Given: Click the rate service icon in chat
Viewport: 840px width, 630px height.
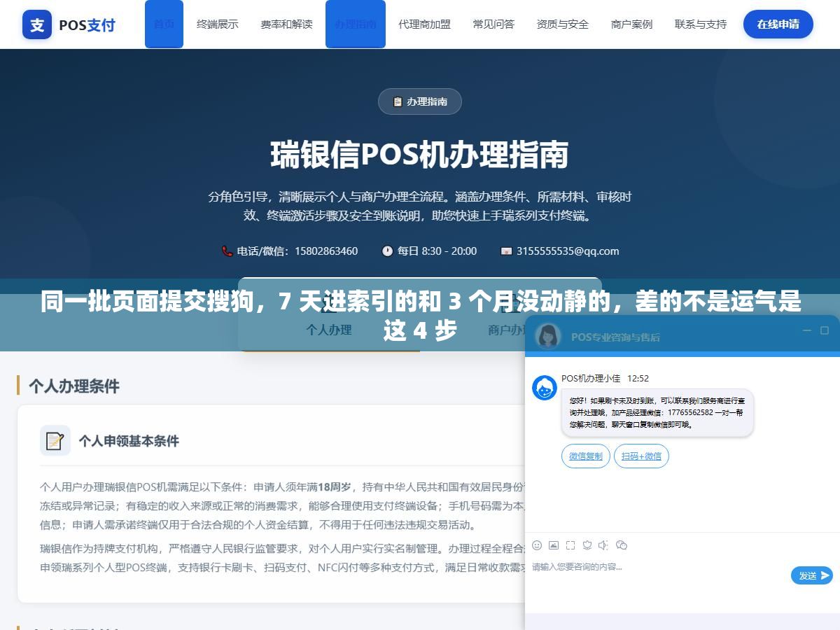Looking at the screenshot, I should tap(587, 545).
